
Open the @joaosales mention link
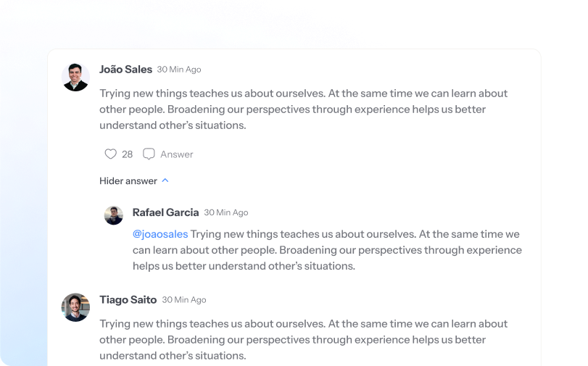pos(160,234)
